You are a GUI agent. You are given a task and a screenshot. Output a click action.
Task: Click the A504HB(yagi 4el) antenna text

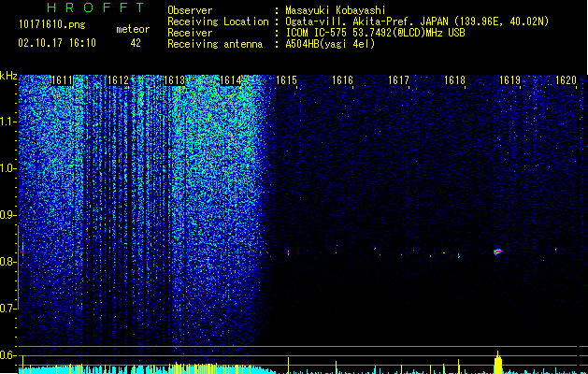tap(330, 44)
